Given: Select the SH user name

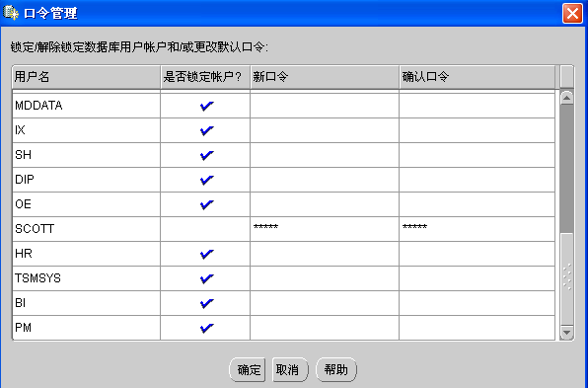Looking at the screenshot, I should coord(23,155).
